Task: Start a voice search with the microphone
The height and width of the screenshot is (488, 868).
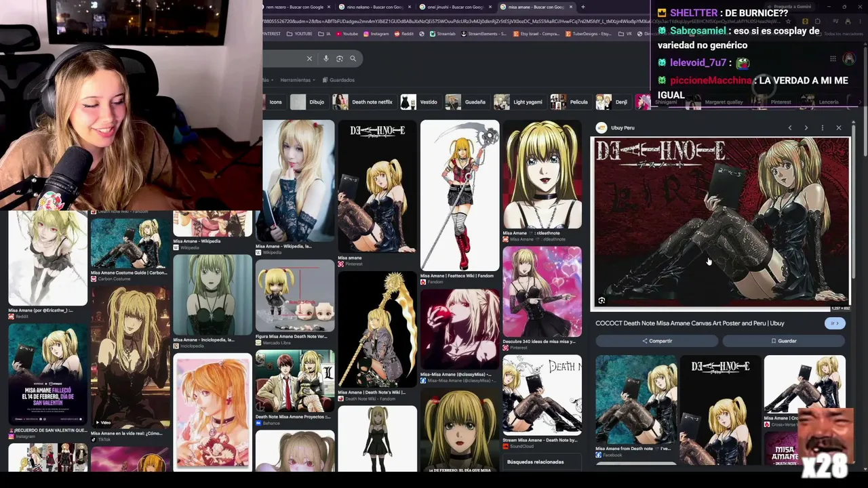Action: 326,58
